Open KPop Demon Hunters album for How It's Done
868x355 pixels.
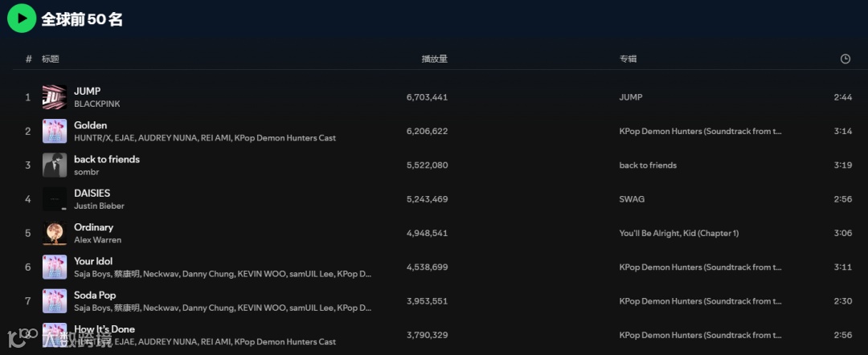click(x=701, y=335)
